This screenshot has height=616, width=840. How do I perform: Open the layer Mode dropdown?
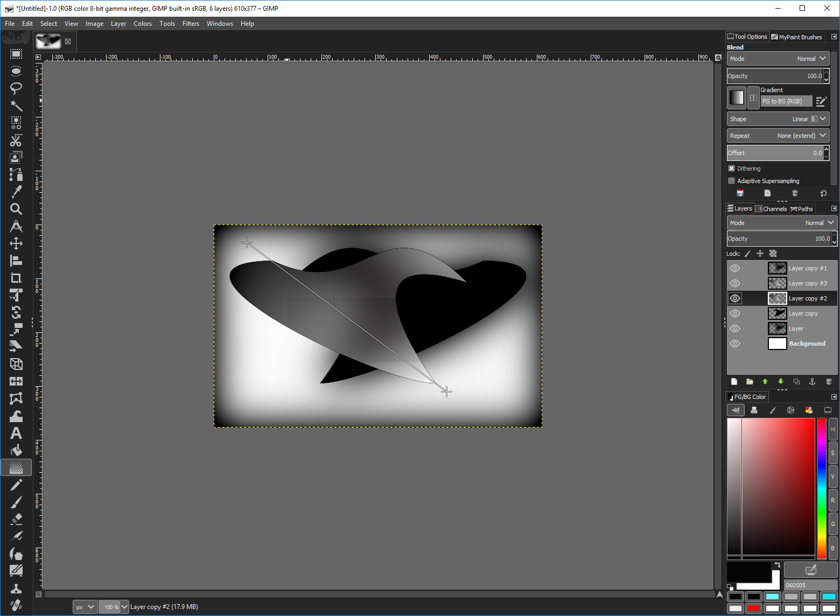point(782,223)
